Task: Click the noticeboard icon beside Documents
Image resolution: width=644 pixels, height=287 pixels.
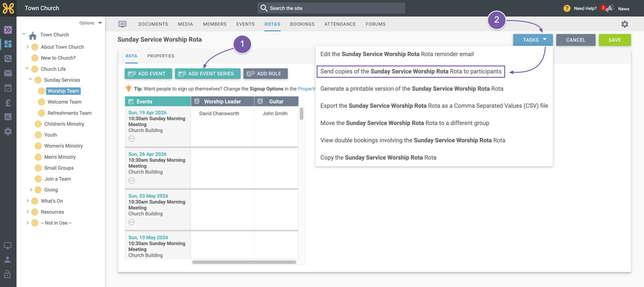Action: 122,24
